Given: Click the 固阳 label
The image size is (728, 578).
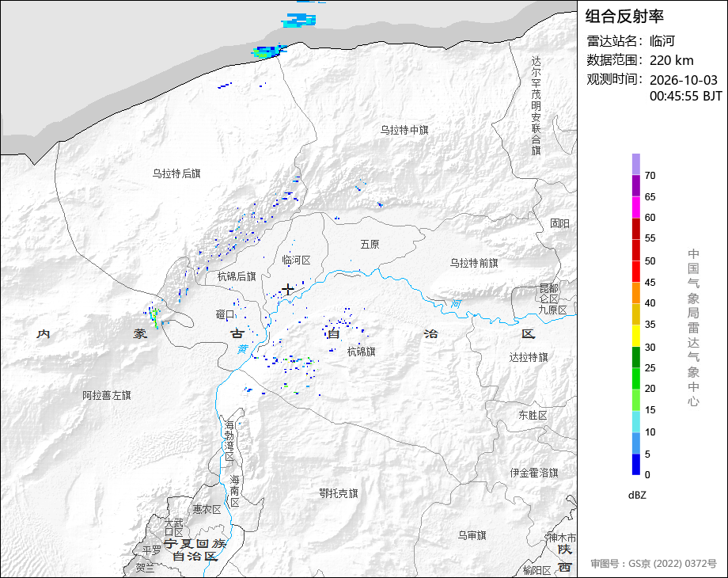Looking at the screenshot, I should pyautogui.click(x=560, y=223).
